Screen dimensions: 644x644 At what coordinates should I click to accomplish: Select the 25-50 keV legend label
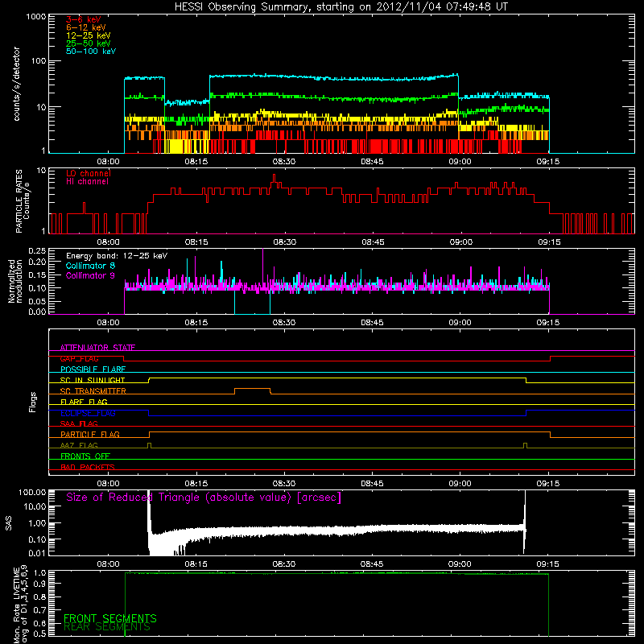[88, 43]
